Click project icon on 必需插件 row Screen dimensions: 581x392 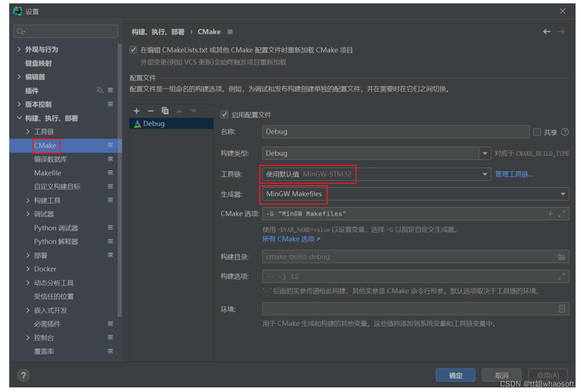(x=111, y=324)
